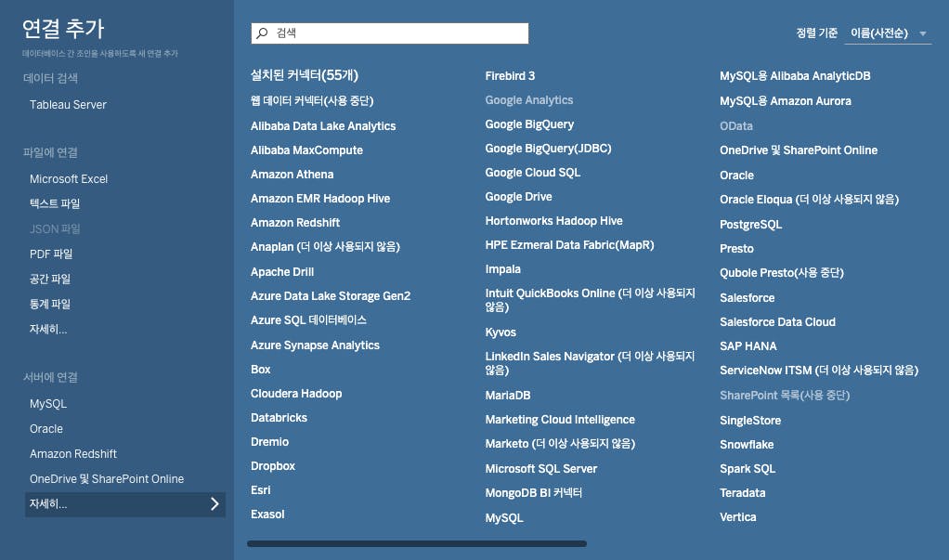Select MongoDB BI 커넥터

533,493
